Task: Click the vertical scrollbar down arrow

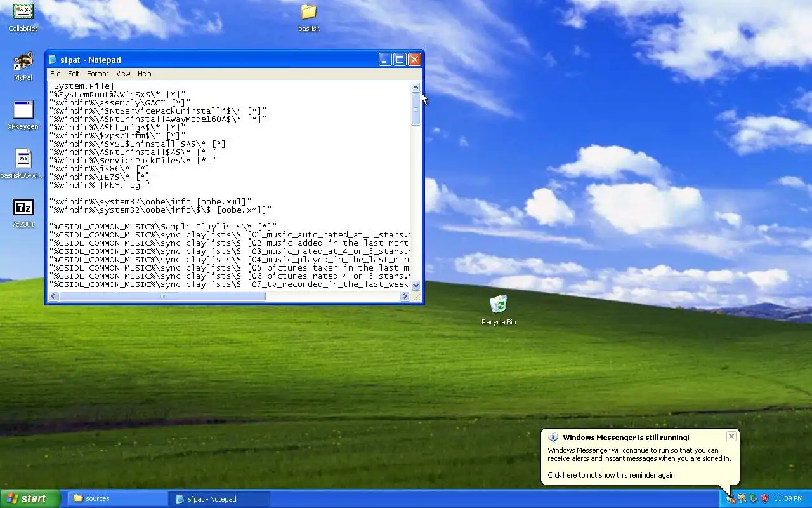Action: click(416, 286)
